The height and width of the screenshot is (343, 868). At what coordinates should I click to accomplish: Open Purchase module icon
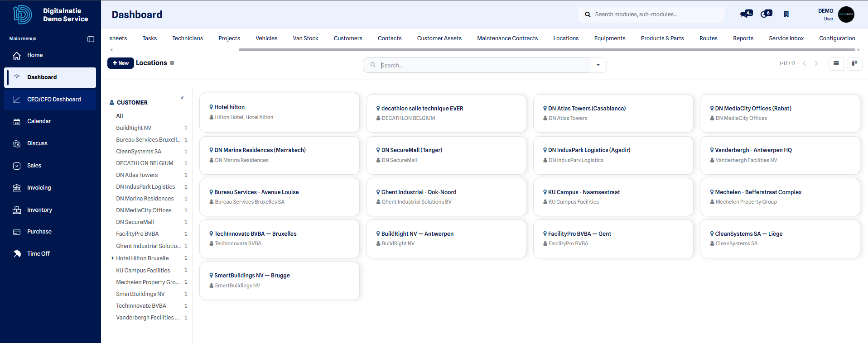click(17, 232)
